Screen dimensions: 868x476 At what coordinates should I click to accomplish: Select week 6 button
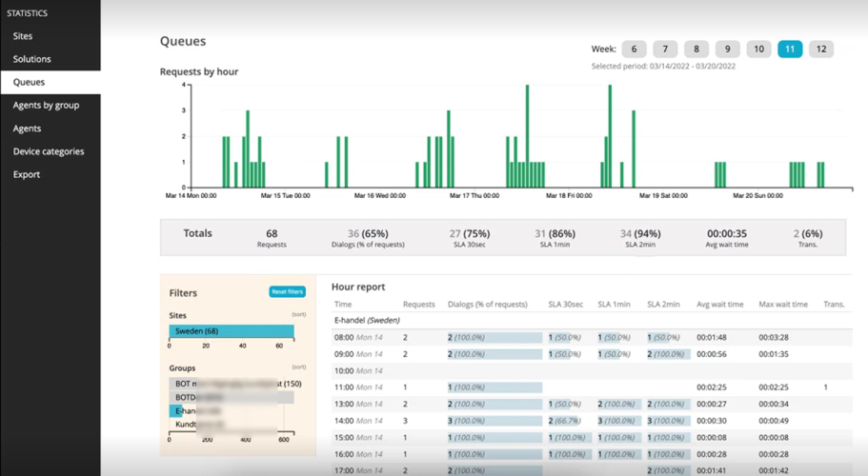tap(634, 50)
